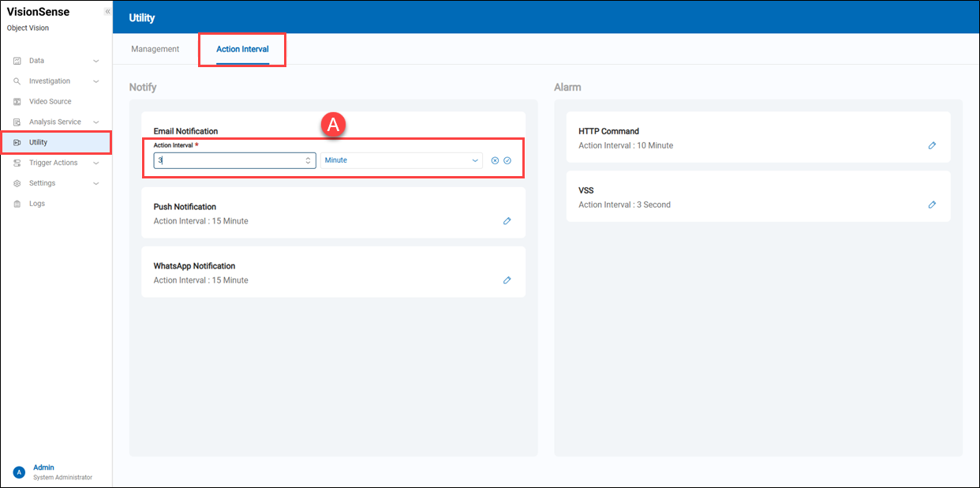Go to the Logs page
The height and width of the screenshot is (488, 980).
[x=37, y=204]
